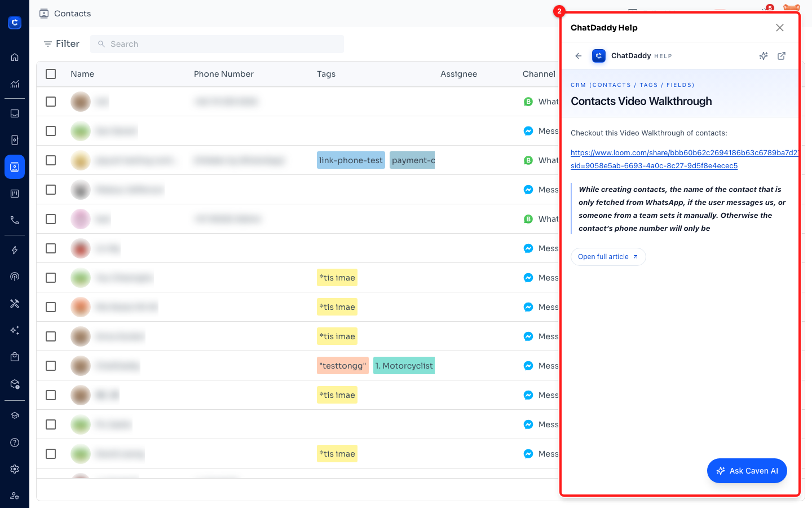This screenshot has width=812, height=508.
Task: Open the Analytics chart icon in sidebar
Action: tap(15, 84)
